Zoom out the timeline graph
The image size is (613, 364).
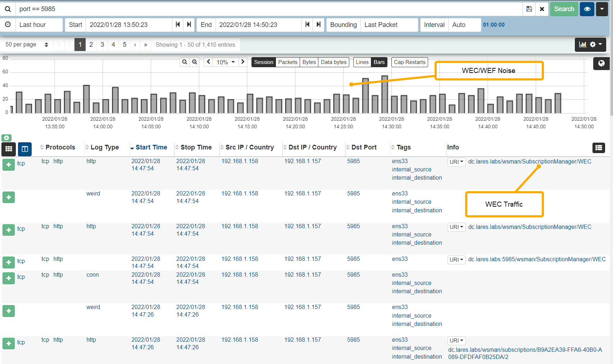pos(185,62)
